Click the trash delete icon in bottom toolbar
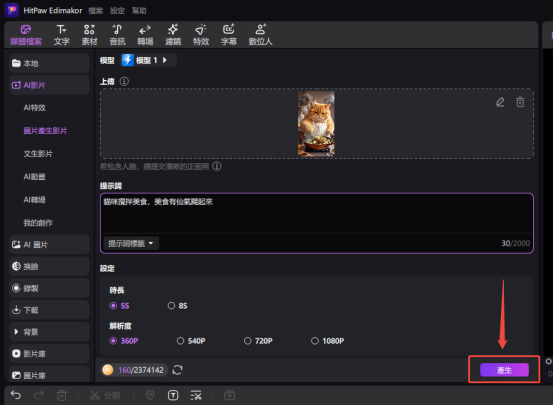The image size is (554, 405). click(62, 395)
